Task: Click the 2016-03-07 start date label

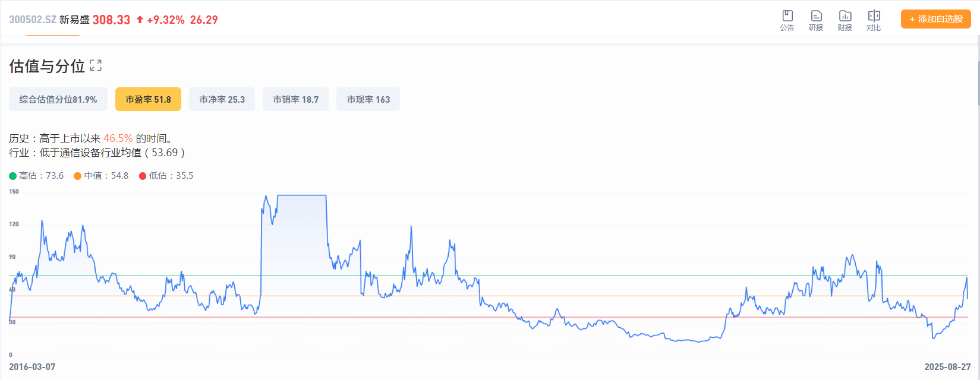Action: click(32, 367)
